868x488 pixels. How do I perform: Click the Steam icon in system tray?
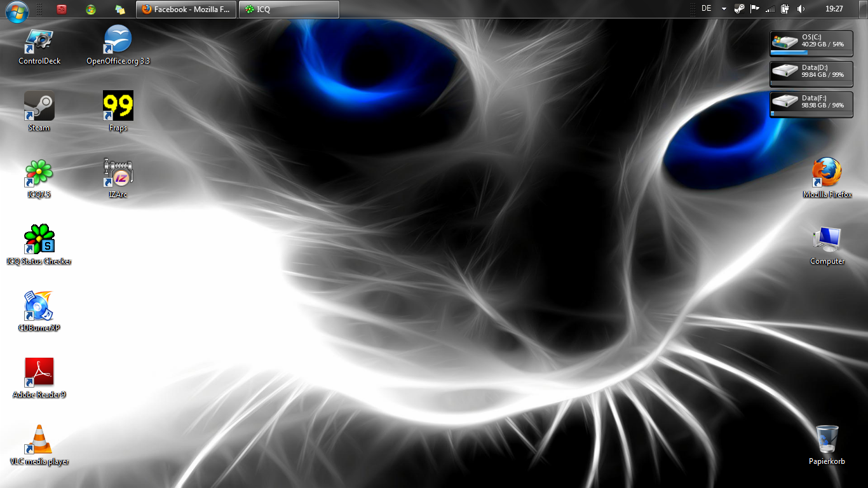[x=739, y=9]
